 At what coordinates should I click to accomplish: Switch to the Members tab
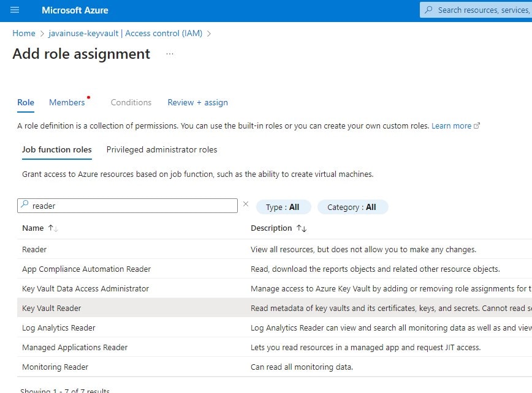[x=67, y=102]
